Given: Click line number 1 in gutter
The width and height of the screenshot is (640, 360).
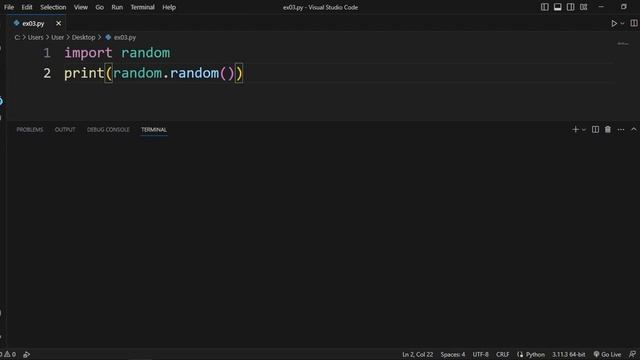Looking at the screenshot, I should tap(47, 53).
